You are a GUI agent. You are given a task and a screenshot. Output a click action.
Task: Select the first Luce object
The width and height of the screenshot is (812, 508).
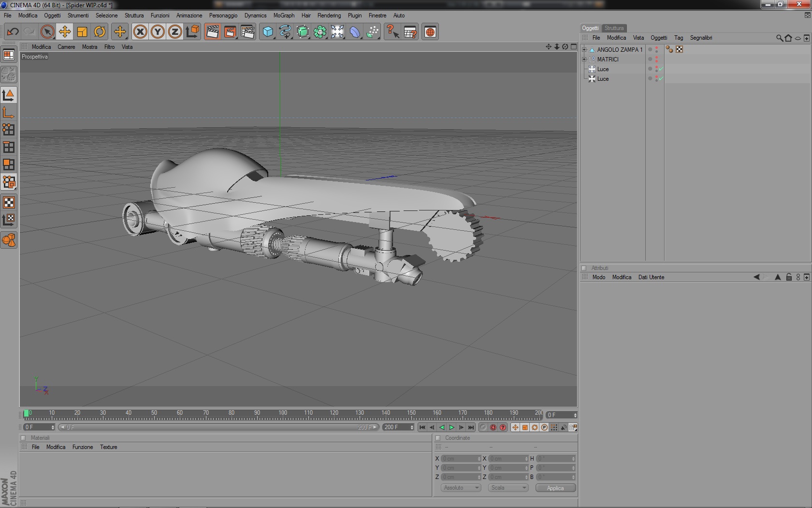603,69
